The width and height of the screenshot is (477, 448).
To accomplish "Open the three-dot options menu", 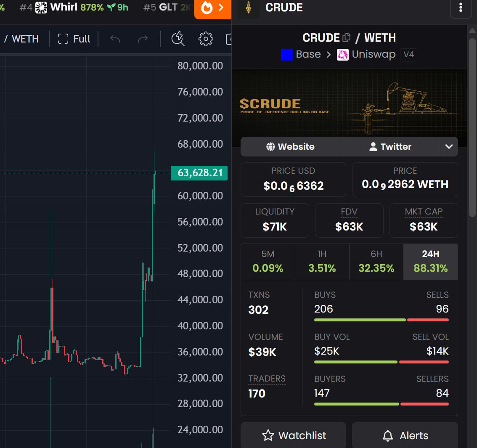I will (461, 8).
